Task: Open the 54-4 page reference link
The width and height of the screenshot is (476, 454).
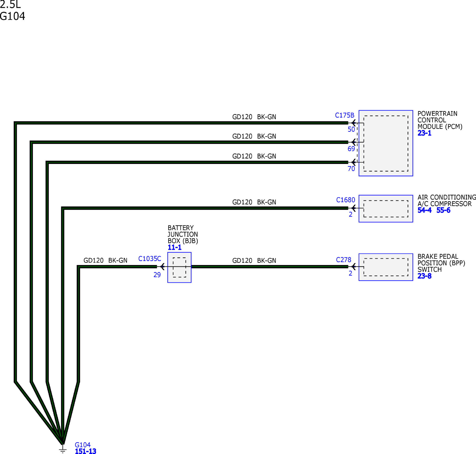Action: [424, 210]
